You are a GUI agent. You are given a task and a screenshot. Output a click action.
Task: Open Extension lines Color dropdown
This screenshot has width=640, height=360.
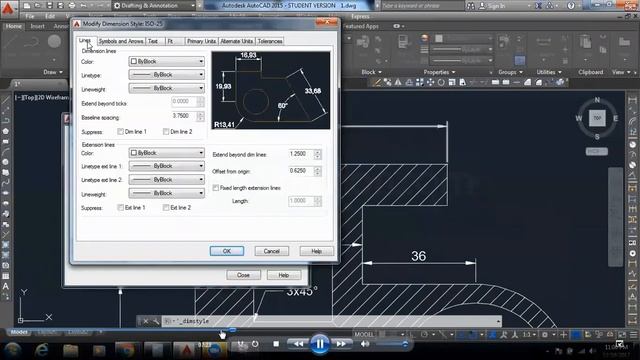167,153
